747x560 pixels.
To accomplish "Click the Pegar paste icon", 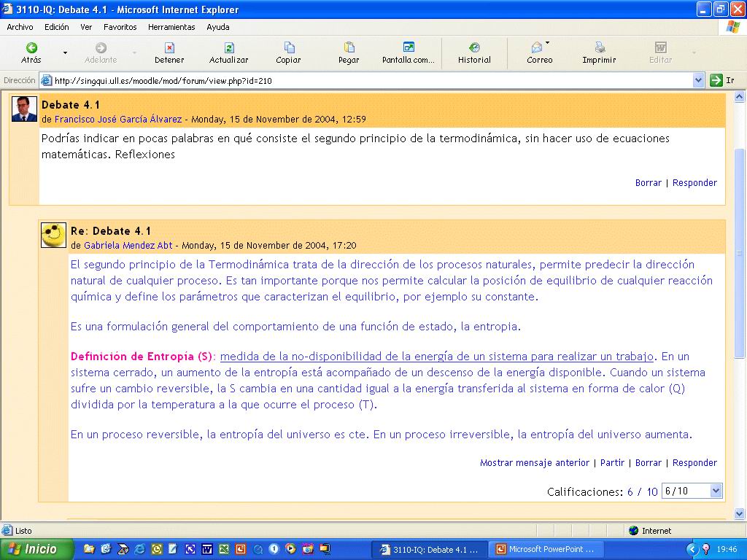I will pyautogui.click(x=349, y=48).
